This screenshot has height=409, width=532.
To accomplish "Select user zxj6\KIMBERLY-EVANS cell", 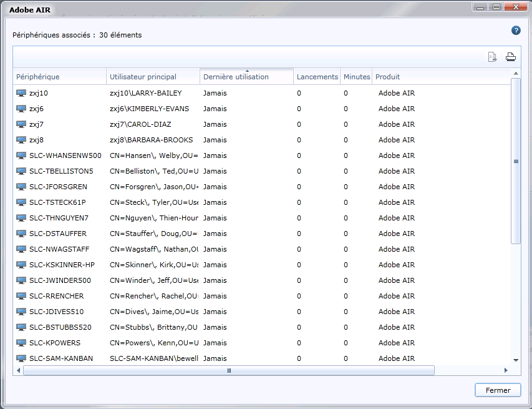I will pyautogui.click(x=149, y=109).
